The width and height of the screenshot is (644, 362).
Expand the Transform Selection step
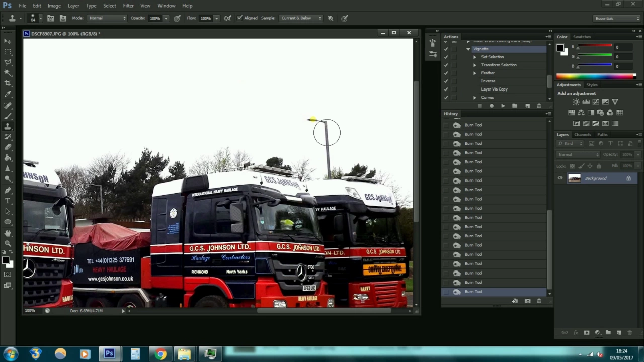click(474, 65)
